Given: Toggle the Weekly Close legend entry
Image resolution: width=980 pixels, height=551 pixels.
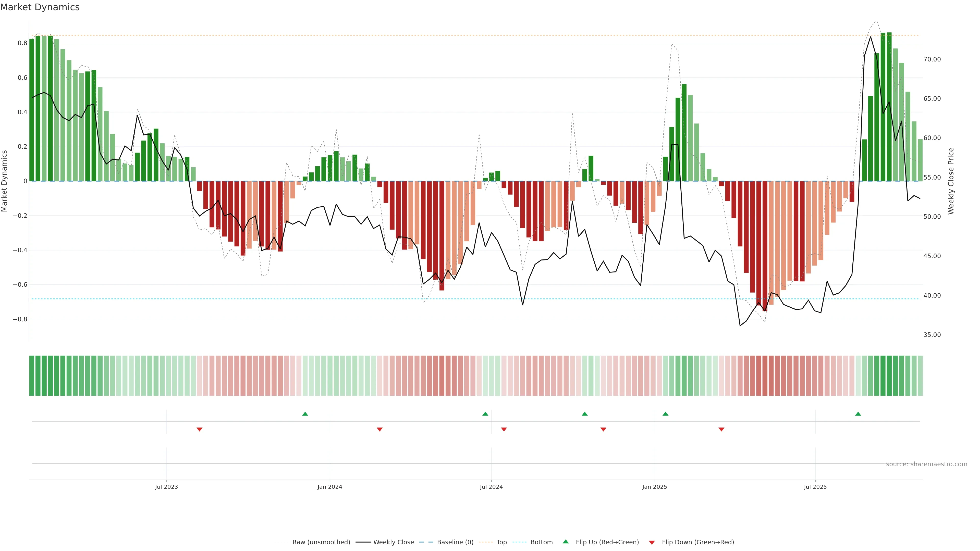Looking at the screenshot, I should click(393, 542).
